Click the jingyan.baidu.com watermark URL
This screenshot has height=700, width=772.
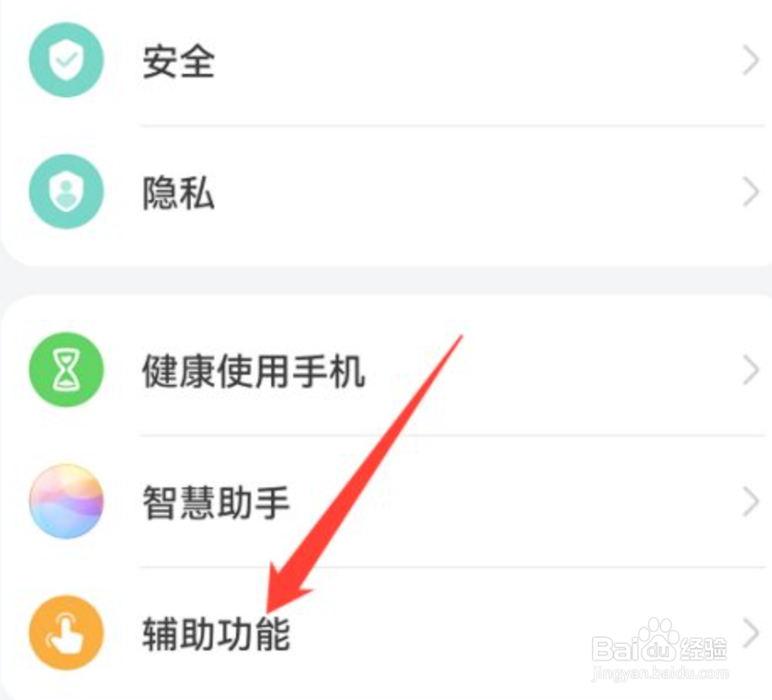click(660, 672)
